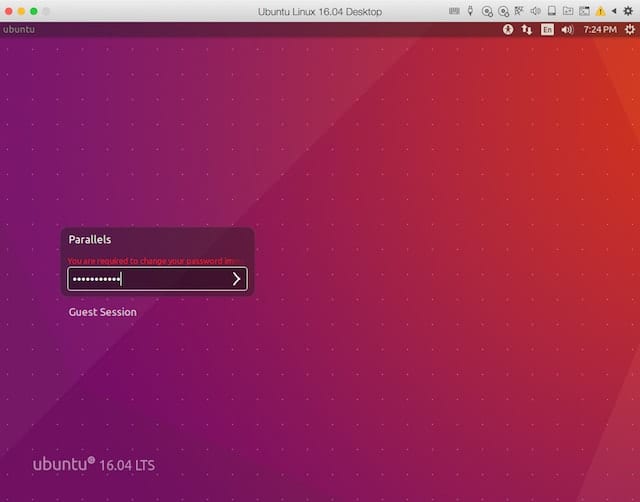Click the password input field
This screenshot has height=502, width=640.
[x=147, y=279]
